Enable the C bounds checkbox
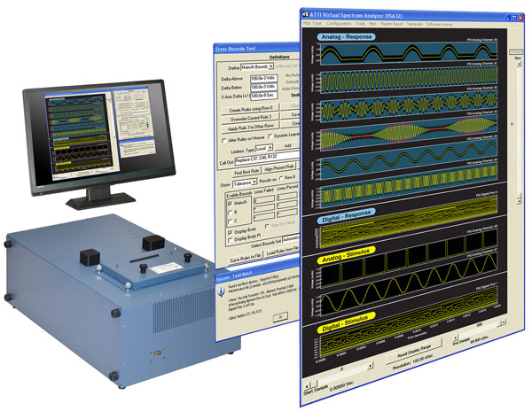532x411 pixels. [231, 221]
